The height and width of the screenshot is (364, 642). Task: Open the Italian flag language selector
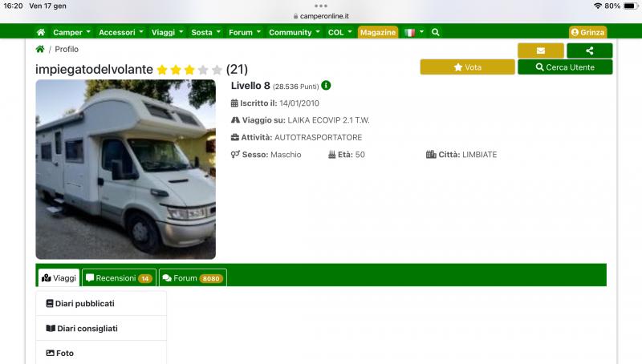414,32
